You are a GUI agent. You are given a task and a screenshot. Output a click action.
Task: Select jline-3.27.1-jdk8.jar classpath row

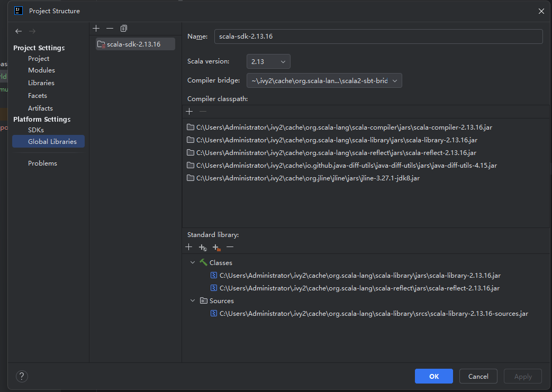click(366, 178)
